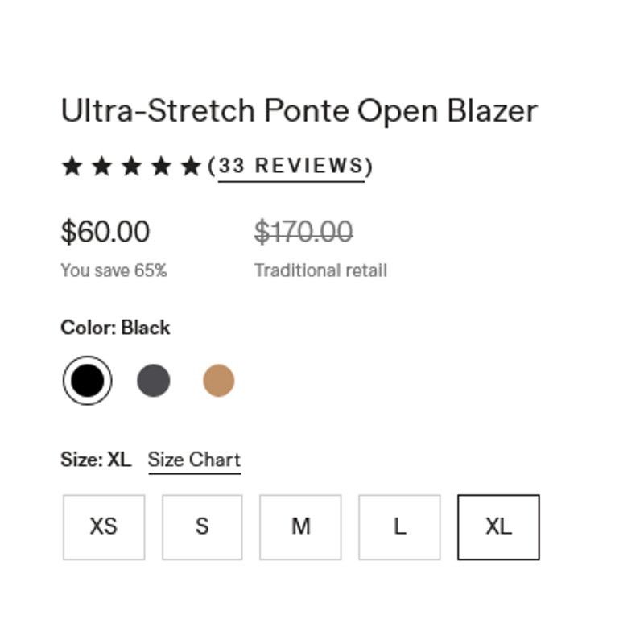Viewport: 644px width, 644px height.
Task: Pick size L
Action: click(399, 527)
